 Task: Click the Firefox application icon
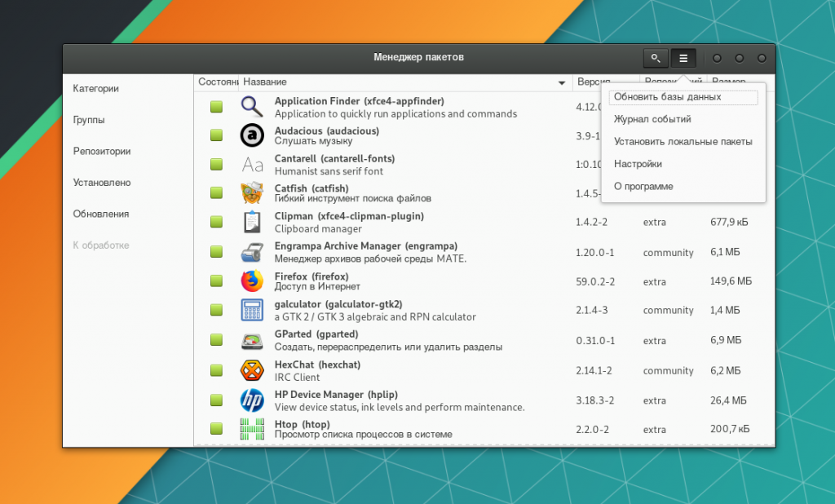(252, 281)
